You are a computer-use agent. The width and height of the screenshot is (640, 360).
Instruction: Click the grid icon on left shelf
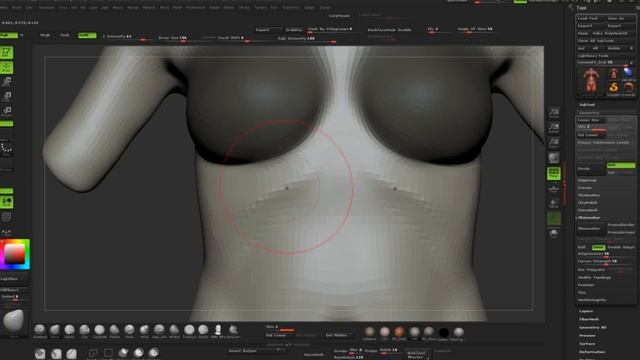[x=7, y=217]
